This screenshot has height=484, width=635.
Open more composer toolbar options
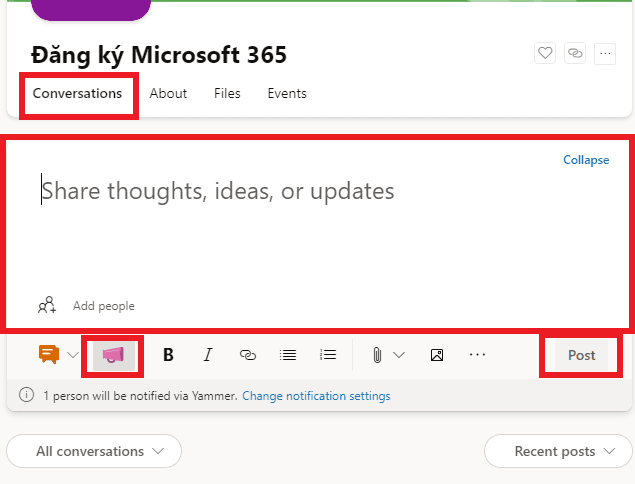pos(477,355)
